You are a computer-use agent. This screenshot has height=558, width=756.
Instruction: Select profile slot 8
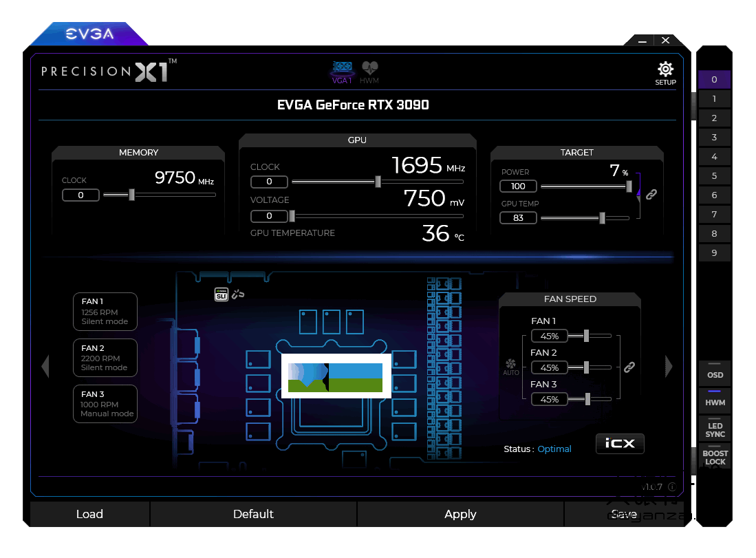(714, 234)
